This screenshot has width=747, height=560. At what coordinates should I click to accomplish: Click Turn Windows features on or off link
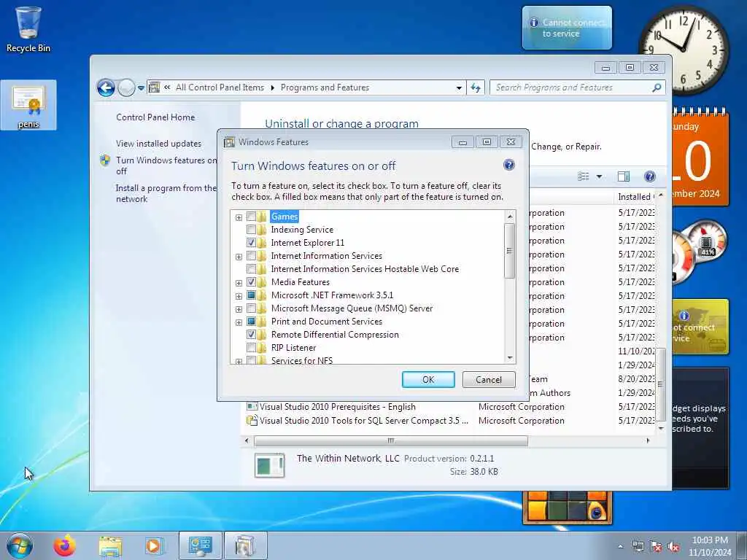[x=166, y=166]
